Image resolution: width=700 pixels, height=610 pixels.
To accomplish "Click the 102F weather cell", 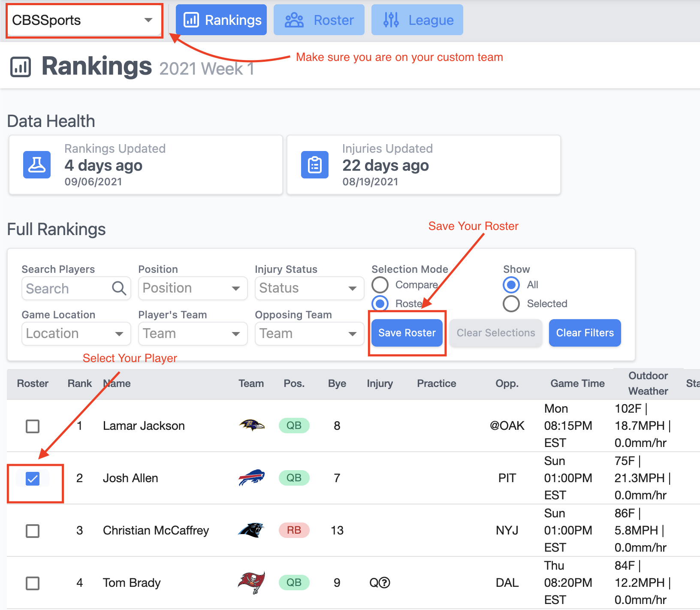I will [x=643, y=426].
